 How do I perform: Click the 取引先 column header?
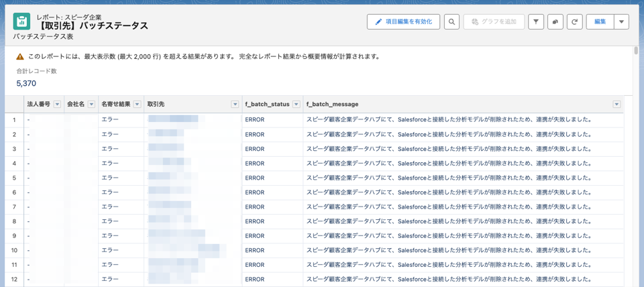point(193,105)
